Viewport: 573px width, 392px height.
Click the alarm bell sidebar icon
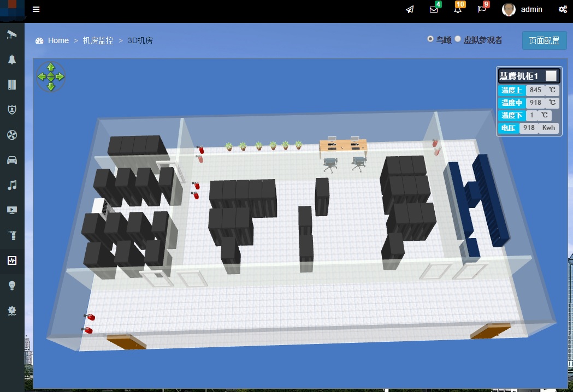click(x=12, y=60)
